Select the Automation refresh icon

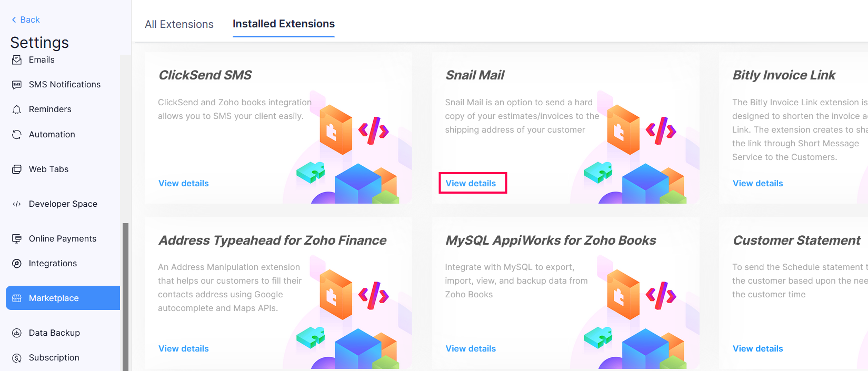[16, 134]
